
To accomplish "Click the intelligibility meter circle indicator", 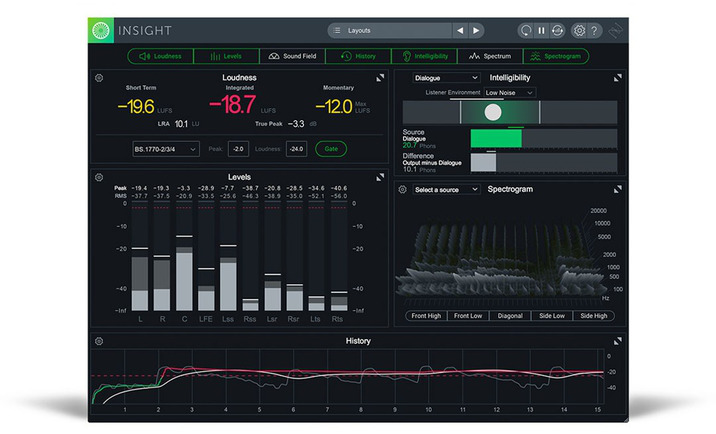I will [493, 112].
